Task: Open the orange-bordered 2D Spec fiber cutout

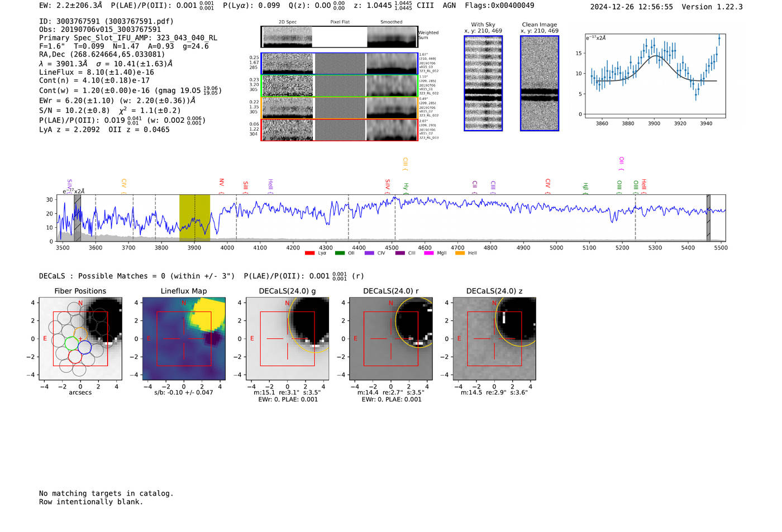Action: (x=287, y=108)
